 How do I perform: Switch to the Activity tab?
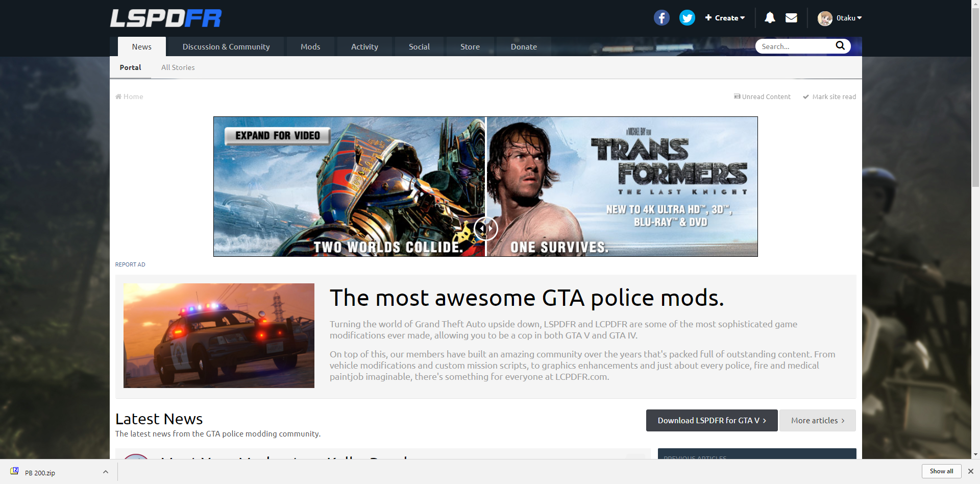[364, 46]
